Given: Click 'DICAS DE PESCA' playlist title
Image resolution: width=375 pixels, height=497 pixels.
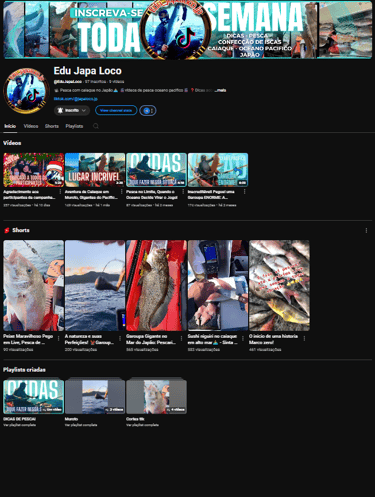Looking at the screenshot, I should click(19, 419).
